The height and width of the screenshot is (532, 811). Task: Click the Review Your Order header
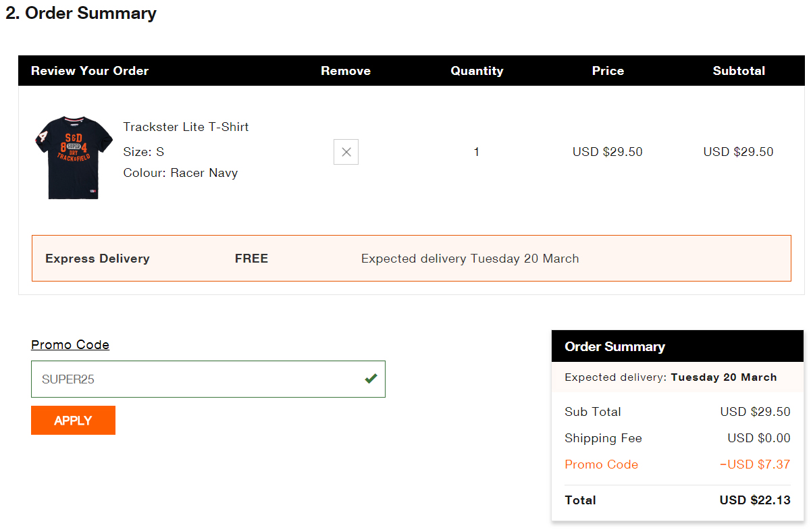coord(90,71)
